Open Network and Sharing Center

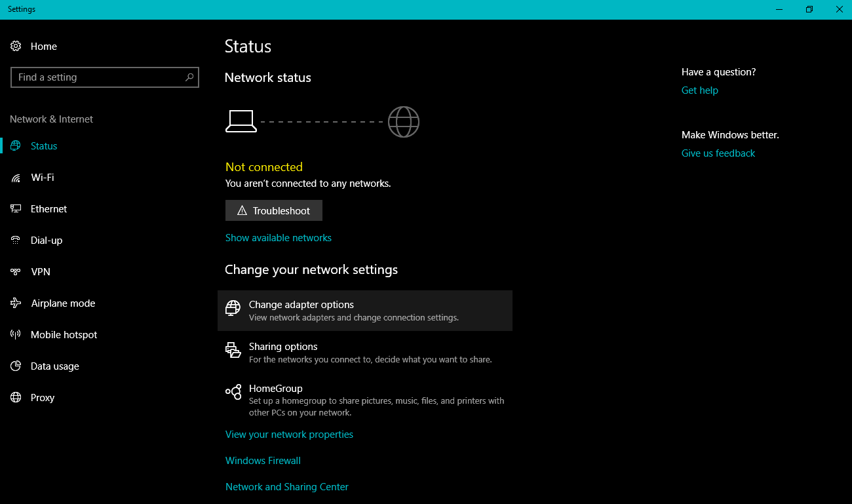286,486
